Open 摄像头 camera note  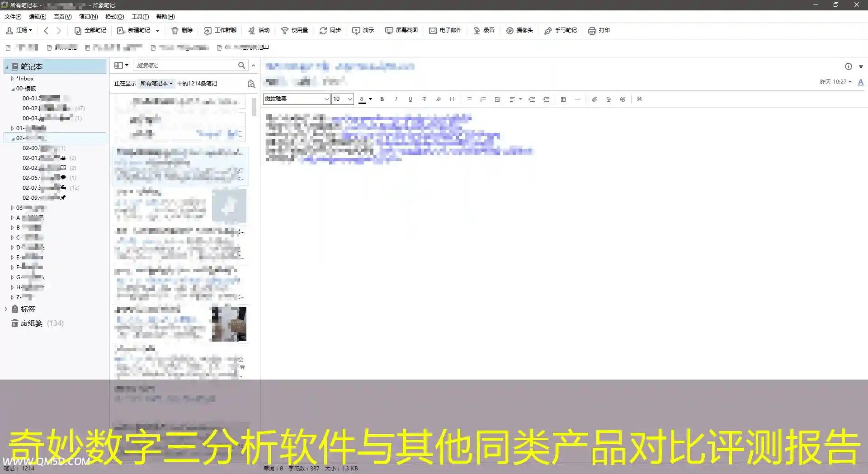(x=519, y=30)
